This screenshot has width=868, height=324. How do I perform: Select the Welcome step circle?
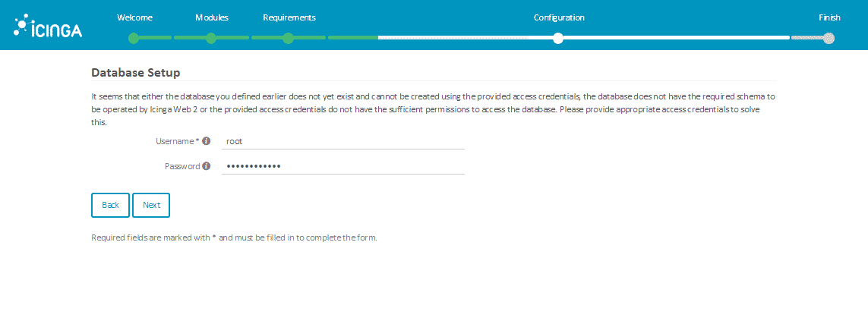coord(134,38)
